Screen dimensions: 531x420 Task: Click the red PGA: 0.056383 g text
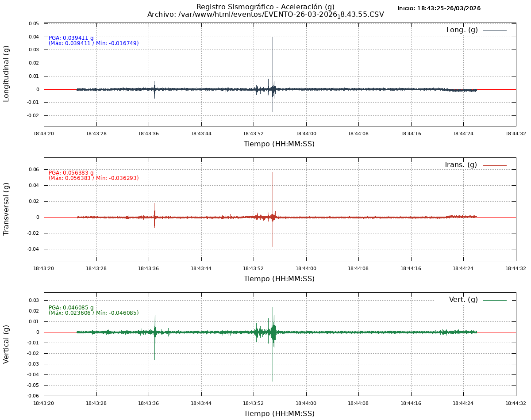click(x=71, y=173)
